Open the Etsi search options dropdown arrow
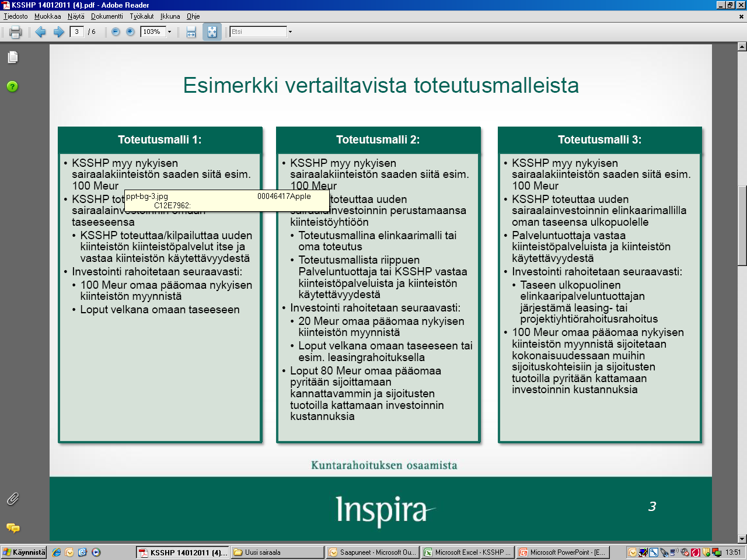Screen dimensions: 747x560 coord(290,32)
